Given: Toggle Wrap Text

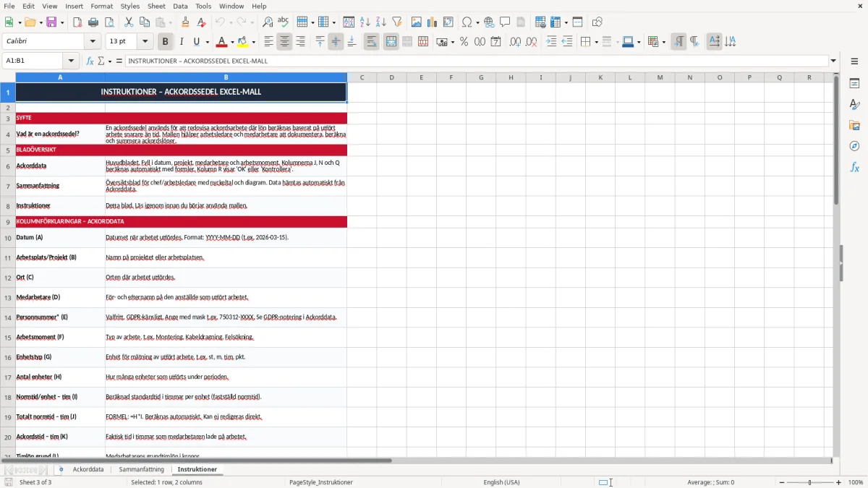Looking at the screenshot, I should click(x=371, y=42).
